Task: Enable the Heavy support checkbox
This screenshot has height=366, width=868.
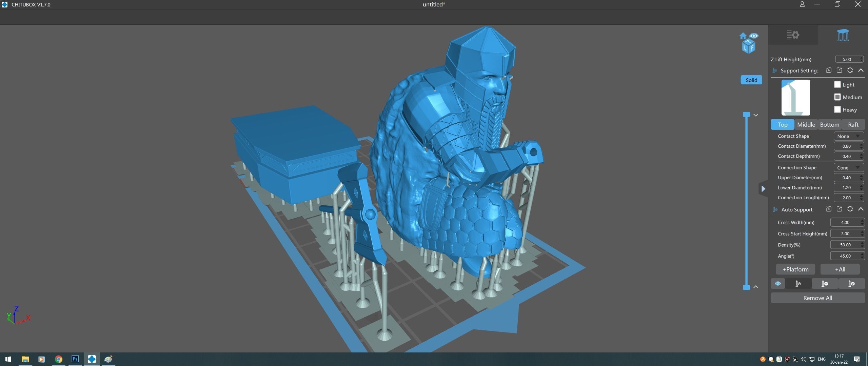Action: coord(837,109)
